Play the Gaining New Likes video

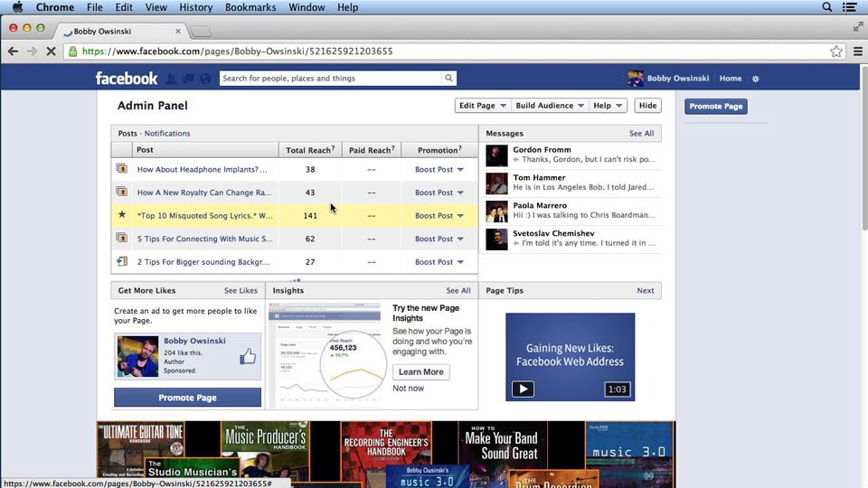523,389
